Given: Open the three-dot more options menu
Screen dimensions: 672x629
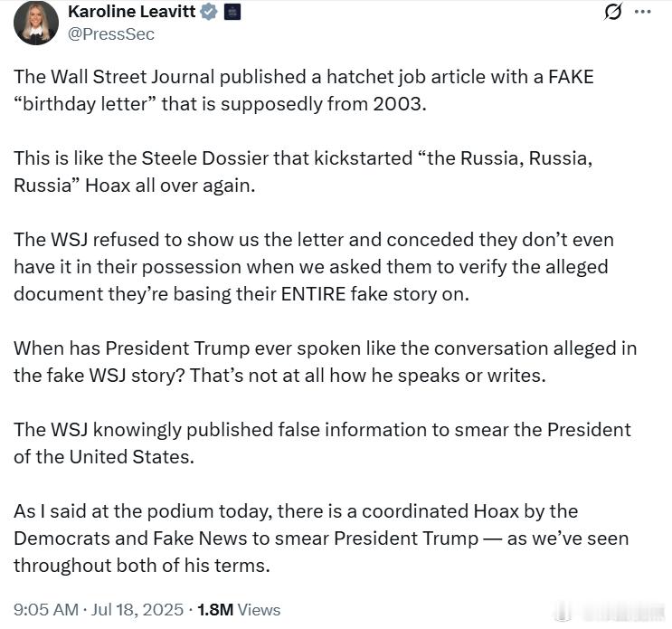Looking at the screenshot, I should [642, 12].
